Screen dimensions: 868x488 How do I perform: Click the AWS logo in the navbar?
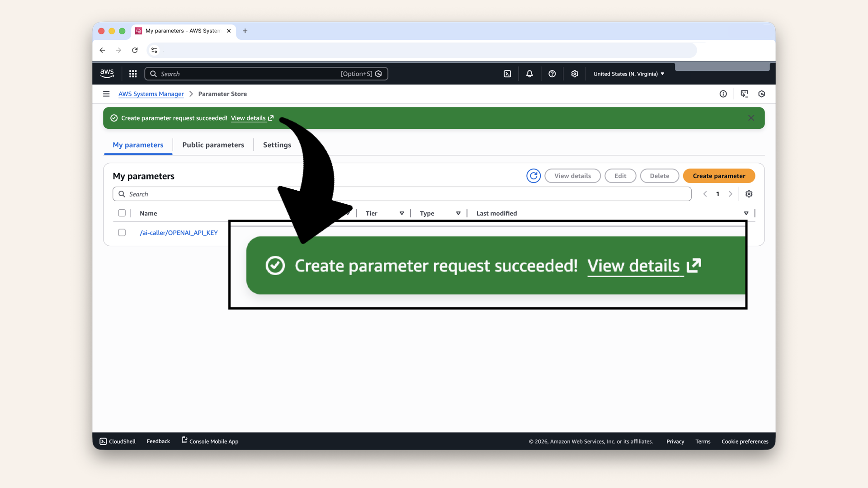(107, 73)
